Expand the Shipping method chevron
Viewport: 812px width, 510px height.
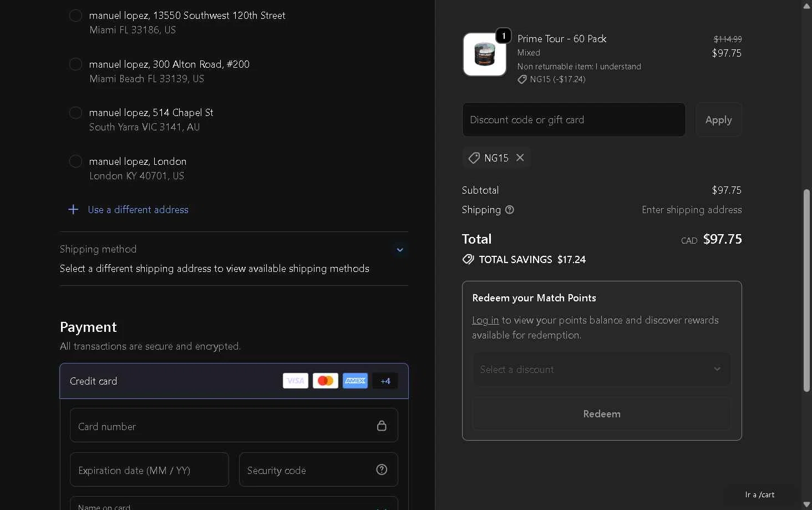pos(400,250)
